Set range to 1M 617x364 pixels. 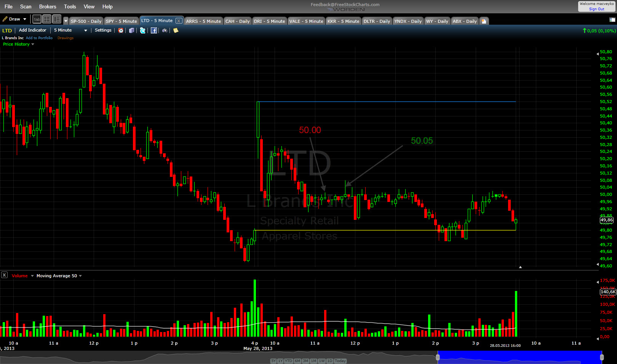pos(314,361)
